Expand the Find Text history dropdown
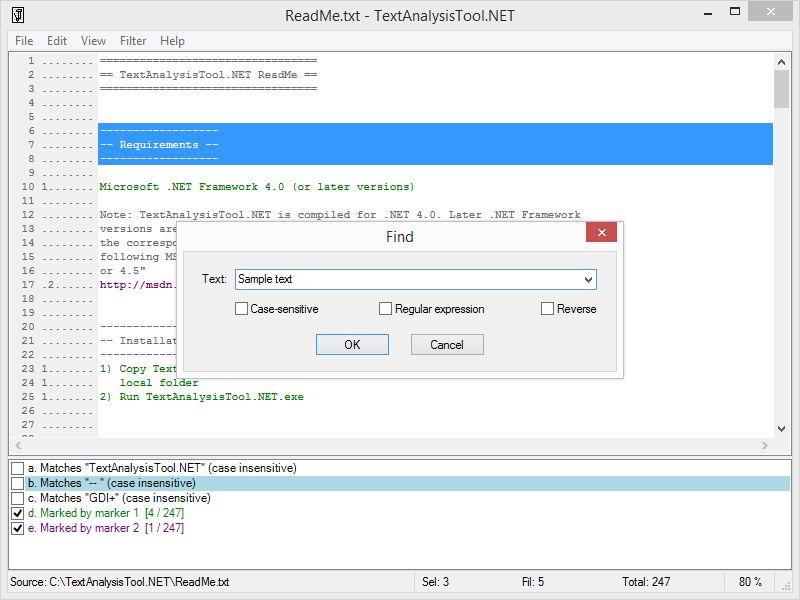 pyautogui.click(x=588, y=280)
